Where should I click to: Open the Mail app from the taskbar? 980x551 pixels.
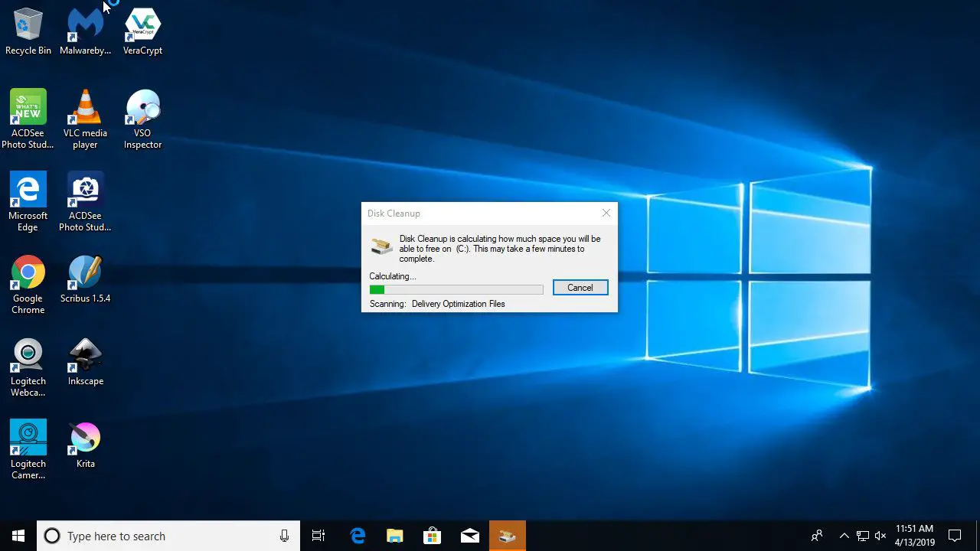[469, 536]
